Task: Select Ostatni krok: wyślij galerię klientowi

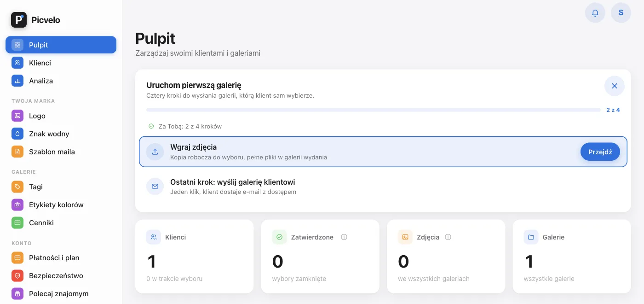Action: click(383, 187)
